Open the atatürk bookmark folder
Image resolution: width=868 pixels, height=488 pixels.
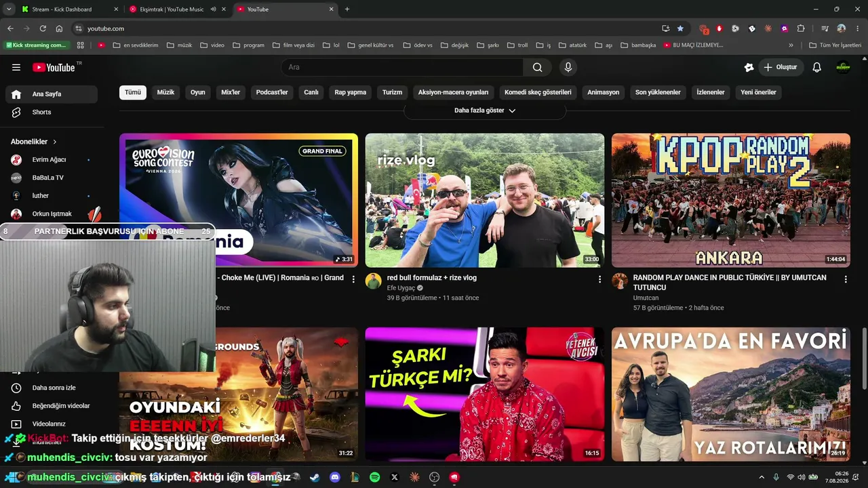click(x=572, y=45)
